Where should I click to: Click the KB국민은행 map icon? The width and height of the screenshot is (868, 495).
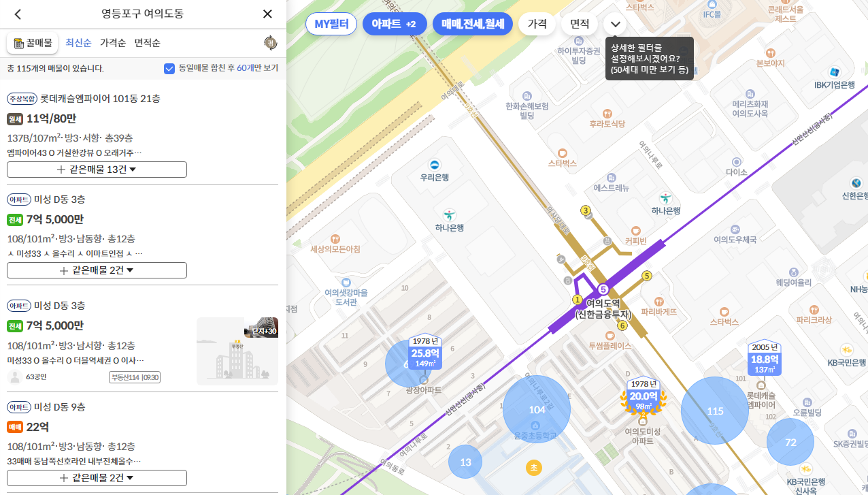coord(846,349)
